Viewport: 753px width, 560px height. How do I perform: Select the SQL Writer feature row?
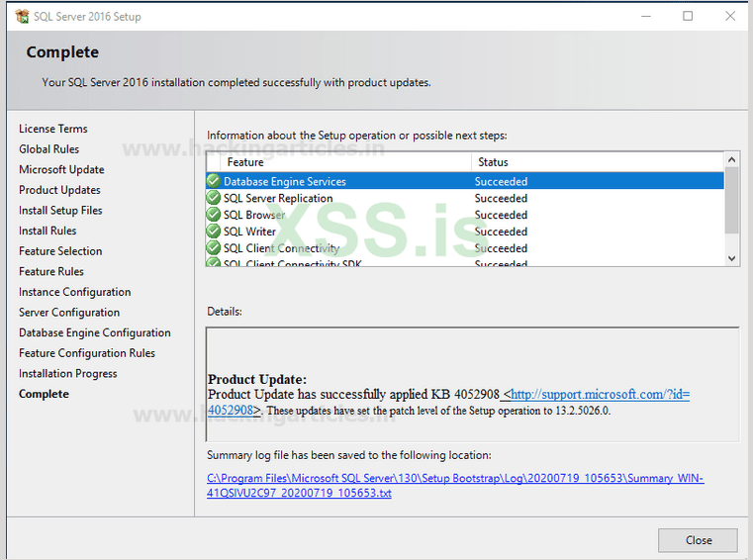pyautogui.click(x=465, y=232)
